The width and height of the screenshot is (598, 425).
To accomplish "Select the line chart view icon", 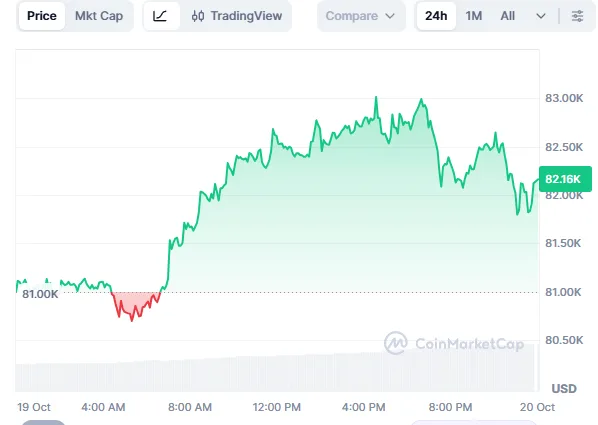I will tap(161, 16).
